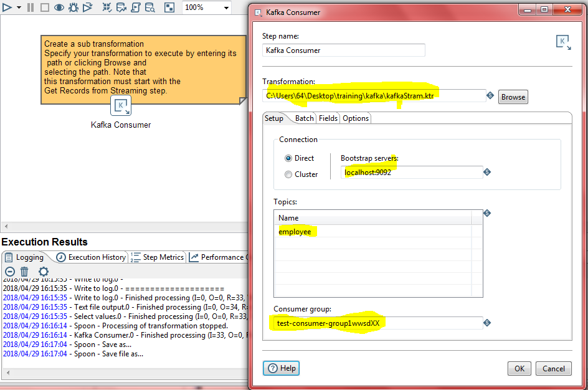Run the transformation with the play icon
The width and height of the screenshot is (588, 390).
click(x=7, y=7)
